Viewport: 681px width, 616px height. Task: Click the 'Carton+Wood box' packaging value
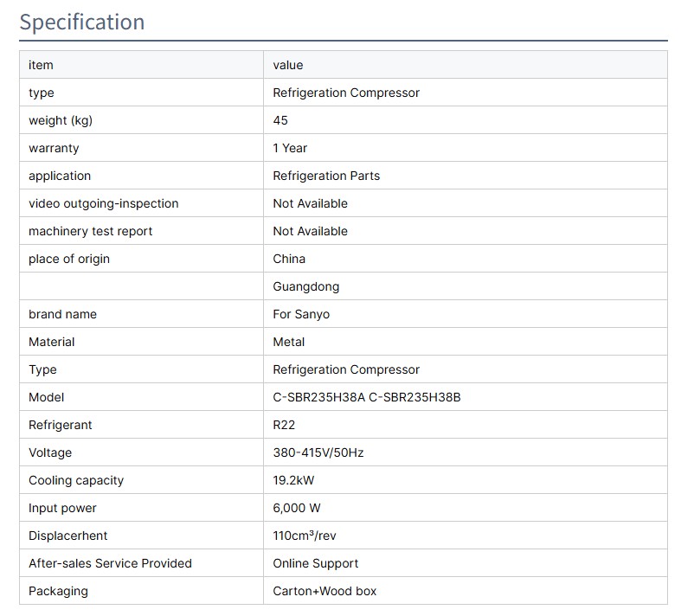point(324,591)
